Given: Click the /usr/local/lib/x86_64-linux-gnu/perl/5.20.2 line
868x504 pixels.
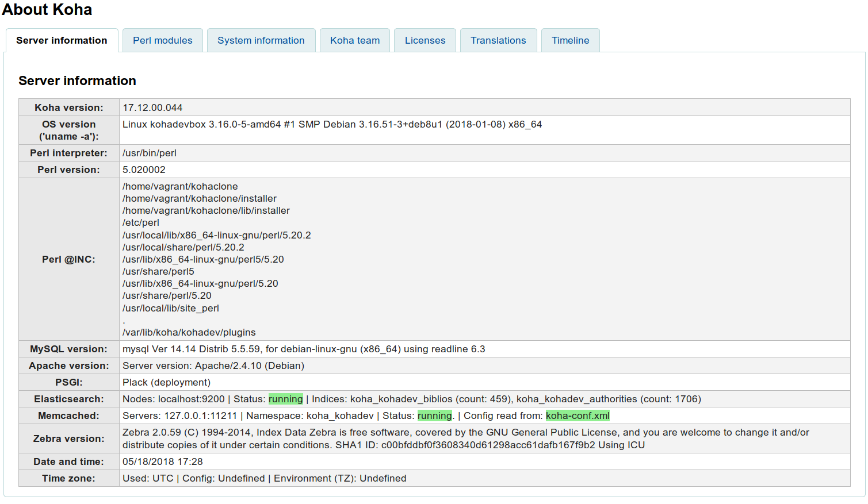Looking at the screenshot, I should (217, 235).
